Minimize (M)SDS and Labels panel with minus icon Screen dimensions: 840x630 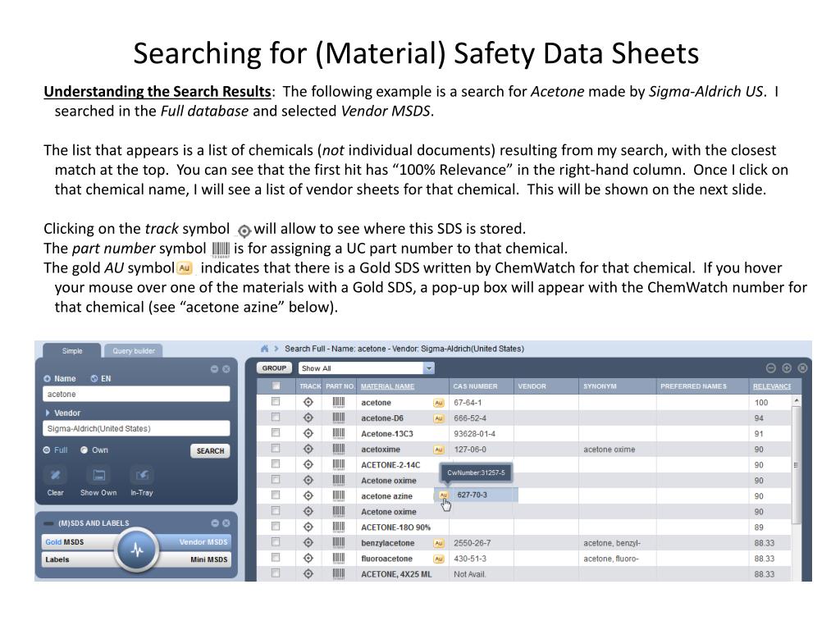coord(215,523)
